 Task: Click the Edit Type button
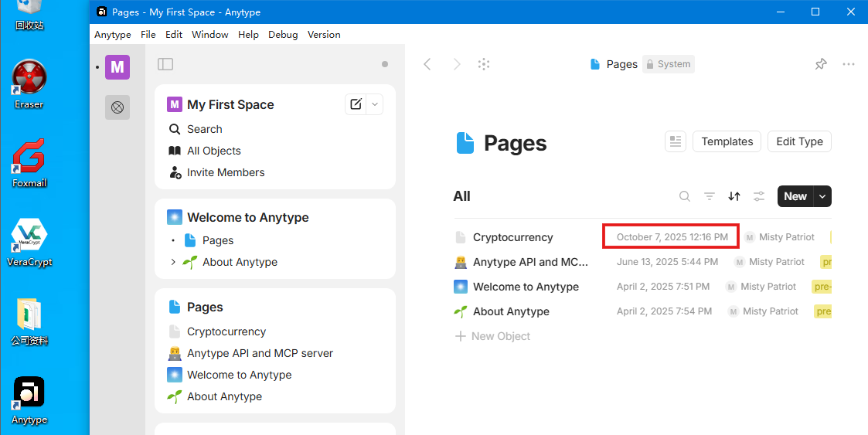(799, 141)
